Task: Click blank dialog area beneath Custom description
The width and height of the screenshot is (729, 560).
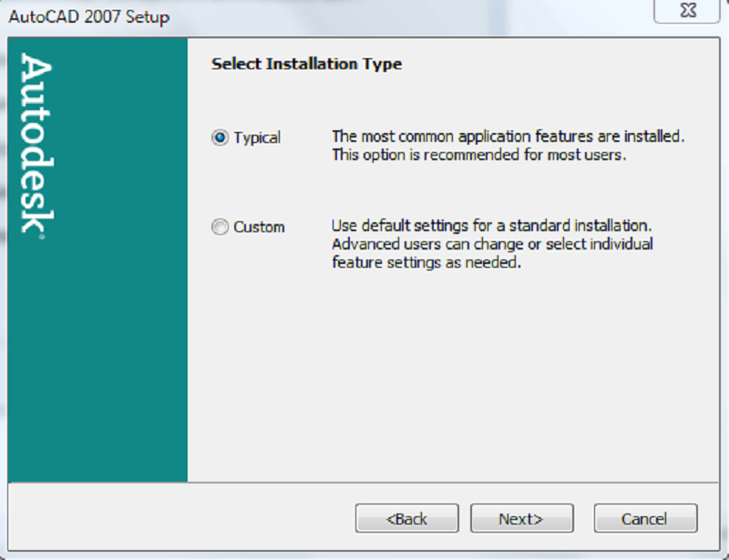Action: click(x=456, y=382)
